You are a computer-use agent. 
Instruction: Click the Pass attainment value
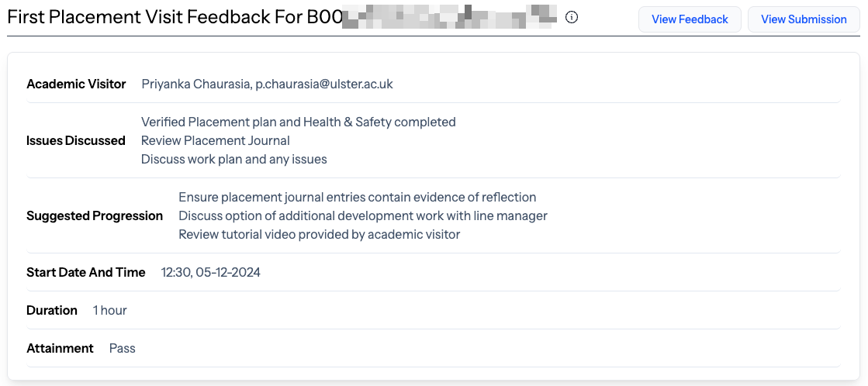[123, 348]
